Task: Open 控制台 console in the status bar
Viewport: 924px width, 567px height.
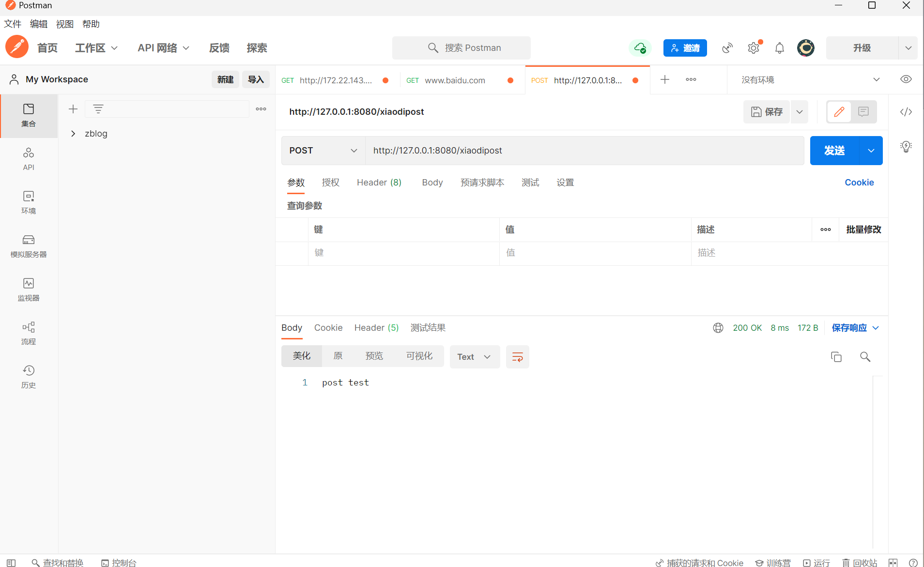Action: (119, 563)
